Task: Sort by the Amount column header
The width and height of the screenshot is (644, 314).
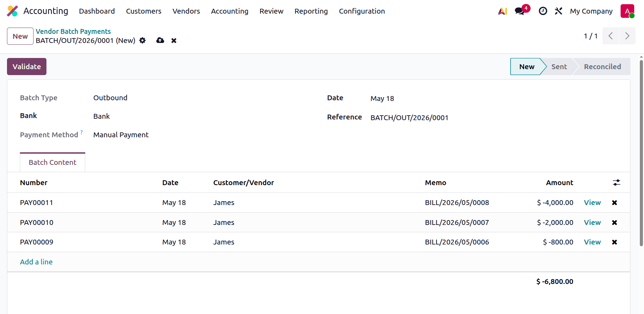Action: click(x=559, y=183)
